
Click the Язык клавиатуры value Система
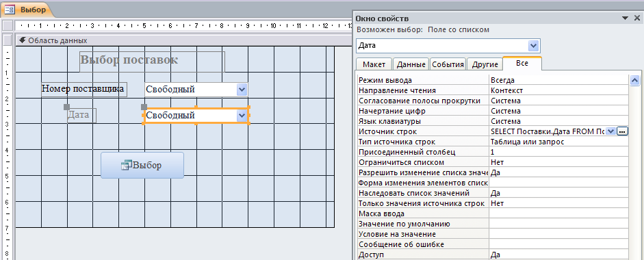(558, 121)
